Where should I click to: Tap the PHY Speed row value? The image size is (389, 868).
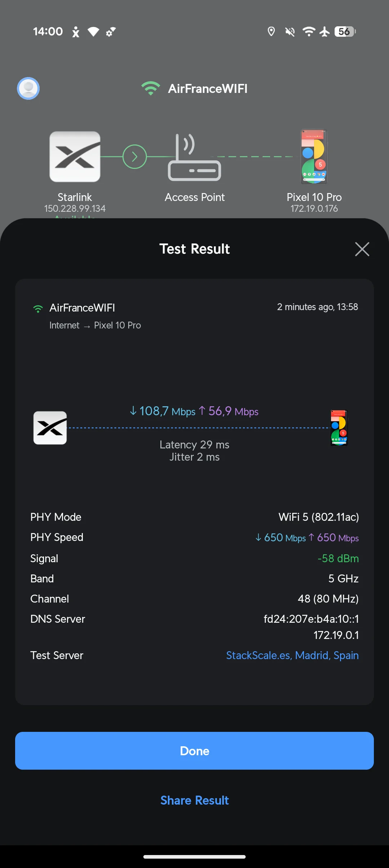(307, 538)
